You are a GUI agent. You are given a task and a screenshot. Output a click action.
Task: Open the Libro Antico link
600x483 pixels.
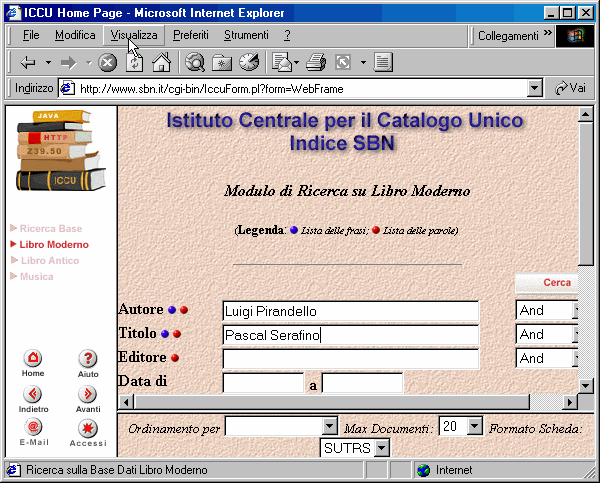pos(50,260)
